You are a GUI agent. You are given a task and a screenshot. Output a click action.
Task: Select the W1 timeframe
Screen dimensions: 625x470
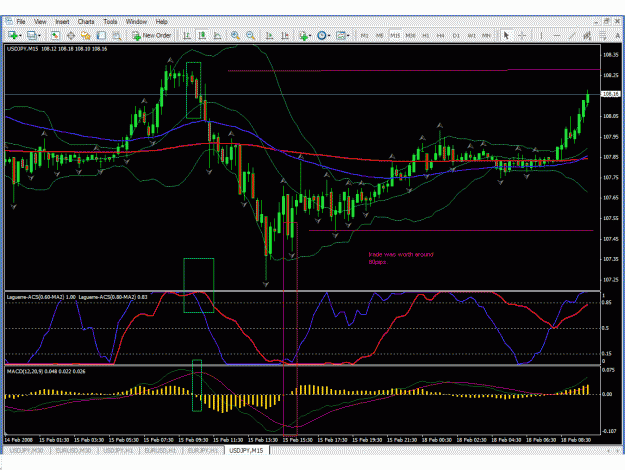[x=471, y=35]
